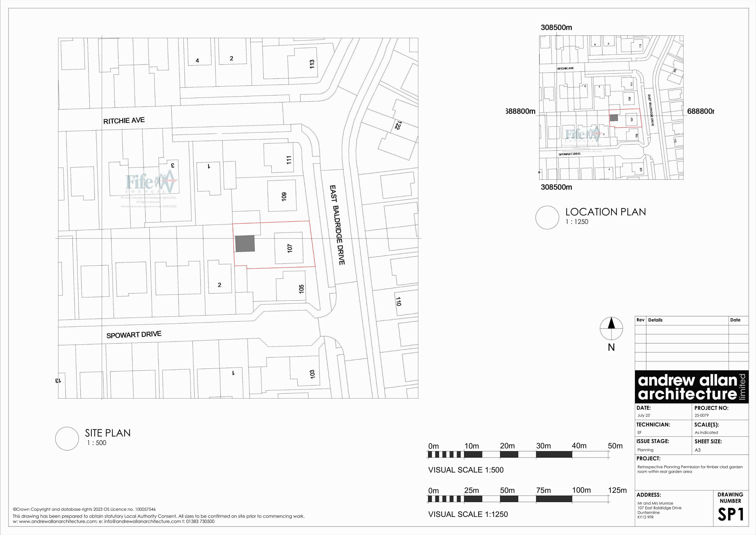Click house number 111 in the site plan
Image resolution: width=756 pixels, height=535 pixels.
289,160
